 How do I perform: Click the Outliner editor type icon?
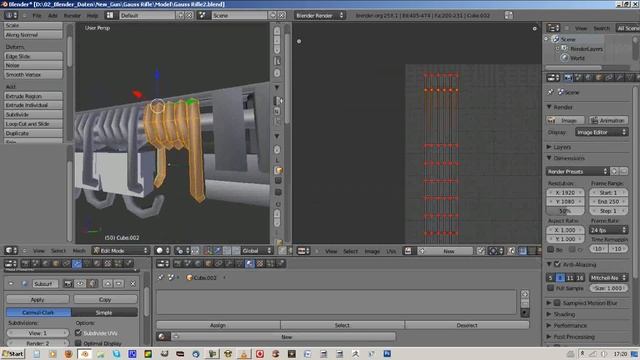(x=553, y=28)
